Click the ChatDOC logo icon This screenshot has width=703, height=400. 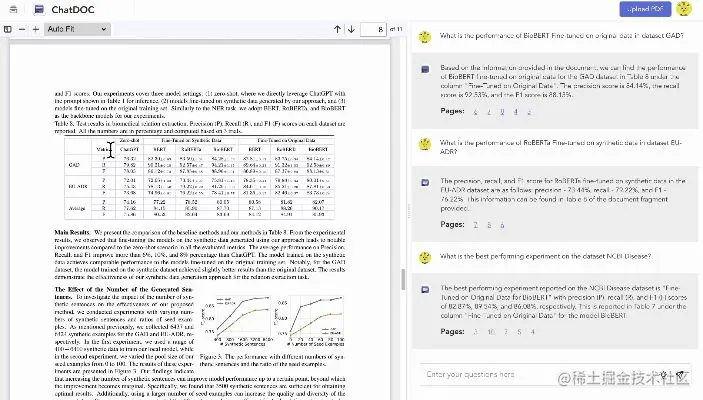click(39, 9)
